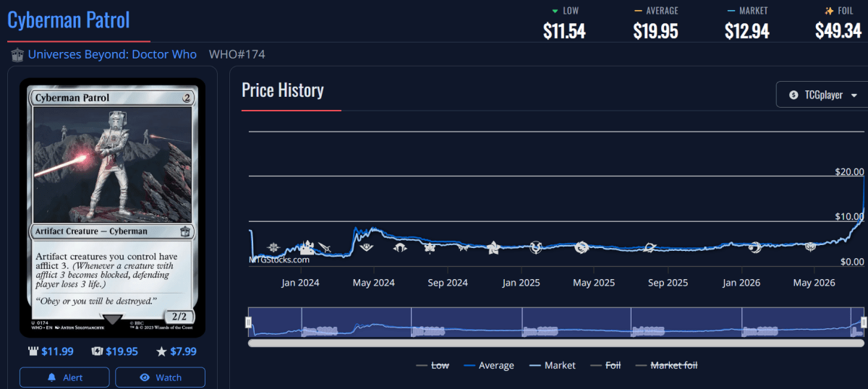Click the LOW price value $11.54

pos(564,30)
